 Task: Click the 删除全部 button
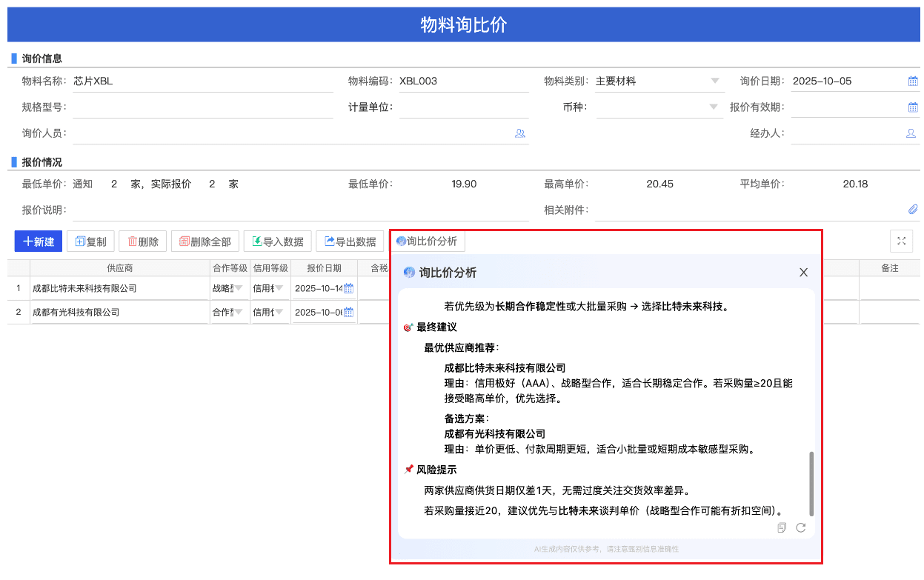click(205, 241)
